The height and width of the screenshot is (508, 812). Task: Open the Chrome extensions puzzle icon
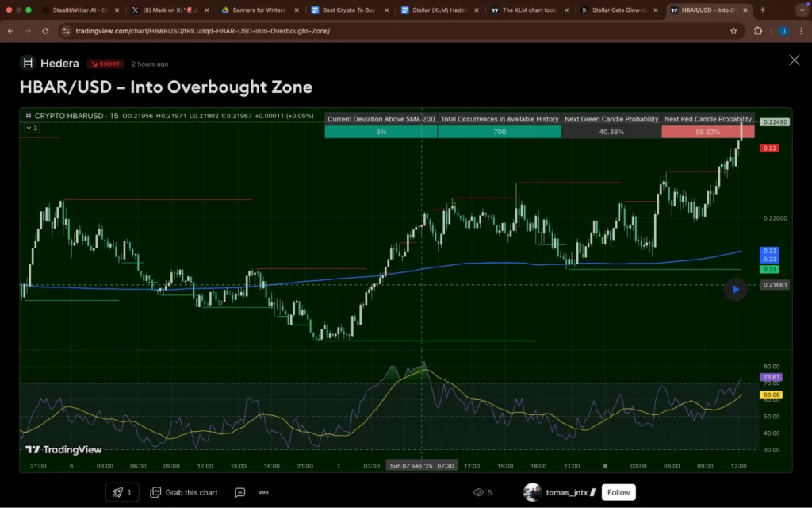(x=758, y=31)
